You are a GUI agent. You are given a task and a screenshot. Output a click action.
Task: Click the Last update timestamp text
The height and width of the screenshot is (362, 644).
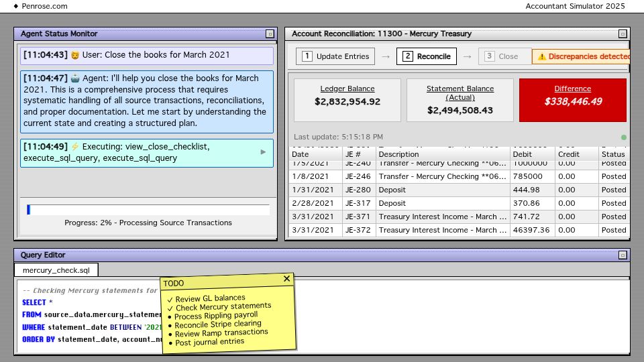click(338, 137)
